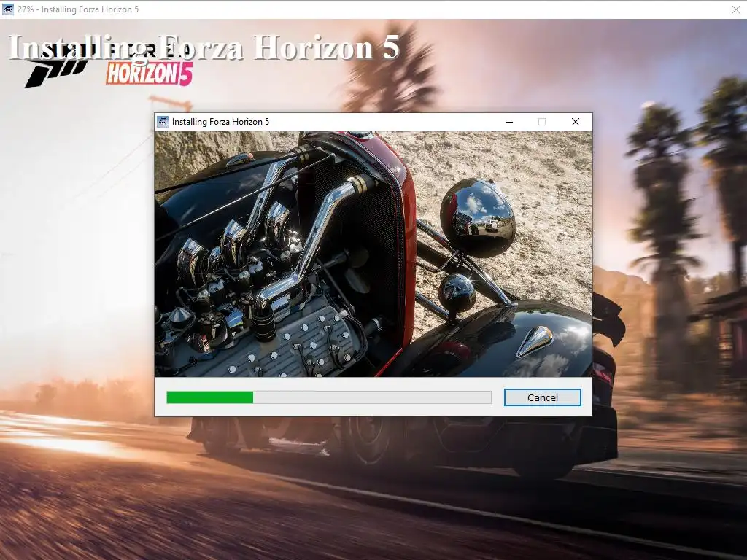
Task: Click the installer icon in dialog title bar
Action: click(163, 122)
